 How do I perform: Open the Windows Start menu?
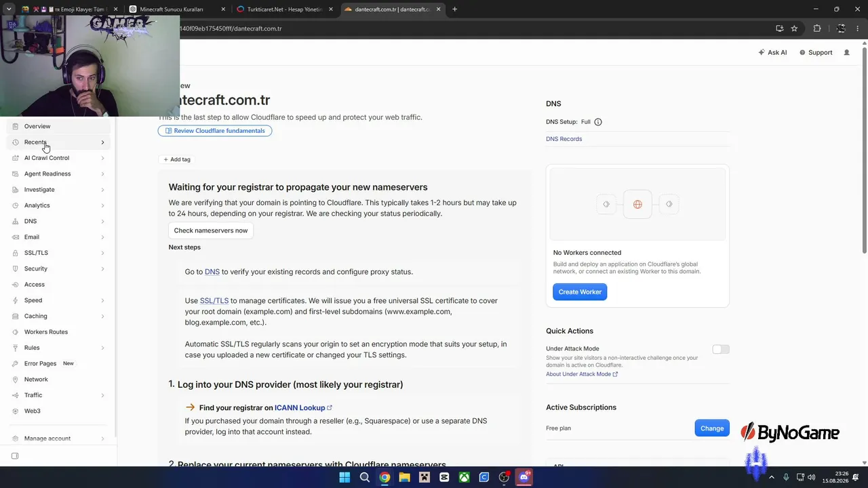click(x=344, y=477)
